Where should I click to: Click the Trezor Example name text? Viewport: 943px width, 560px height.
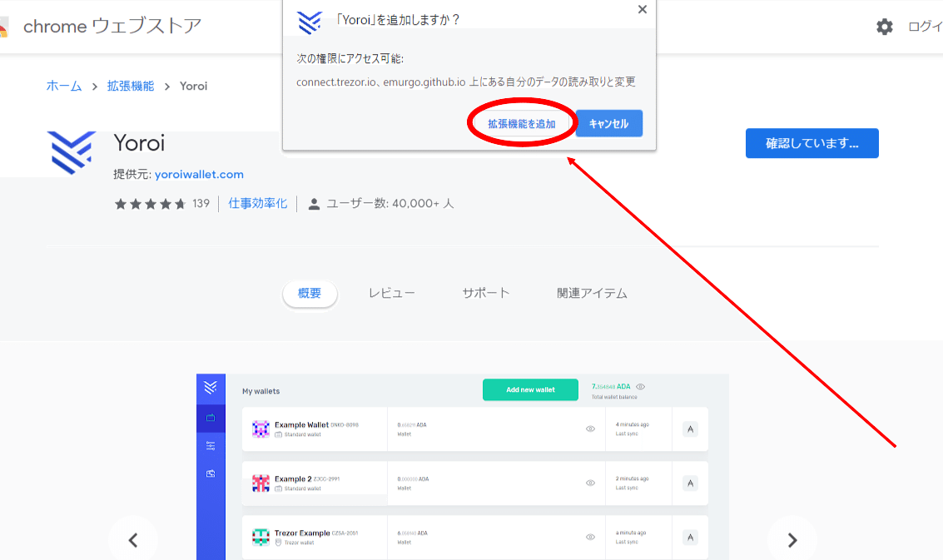[x=302, y=533]
